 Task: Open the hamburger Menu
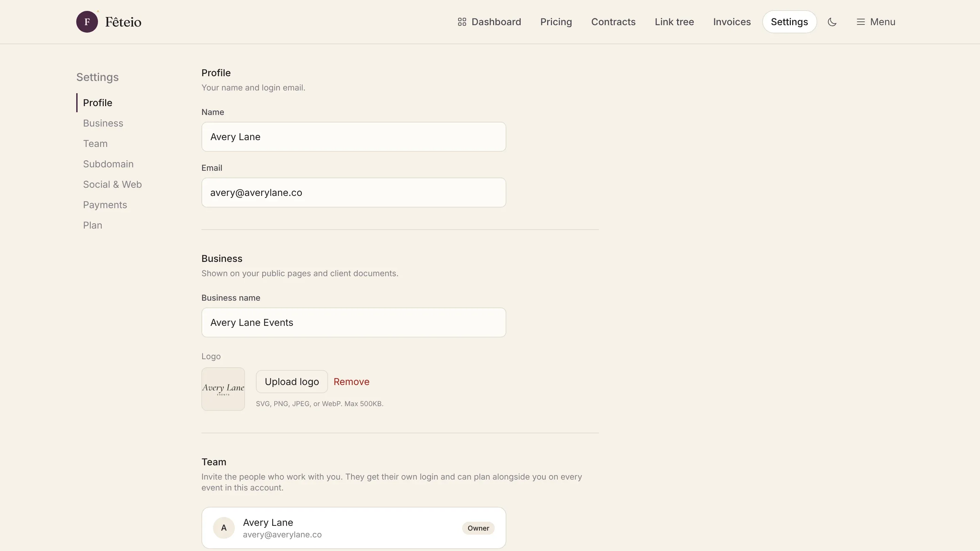876,22
